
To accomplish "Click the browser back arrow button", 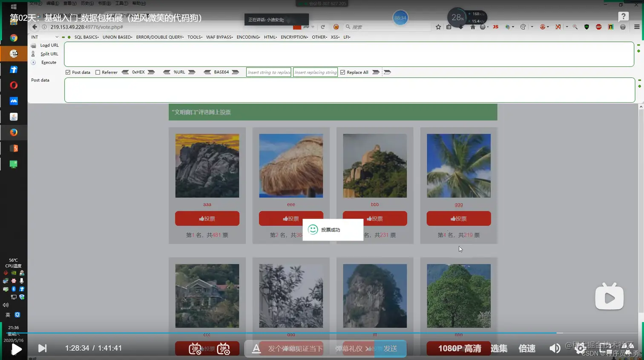I will [34, 27].
